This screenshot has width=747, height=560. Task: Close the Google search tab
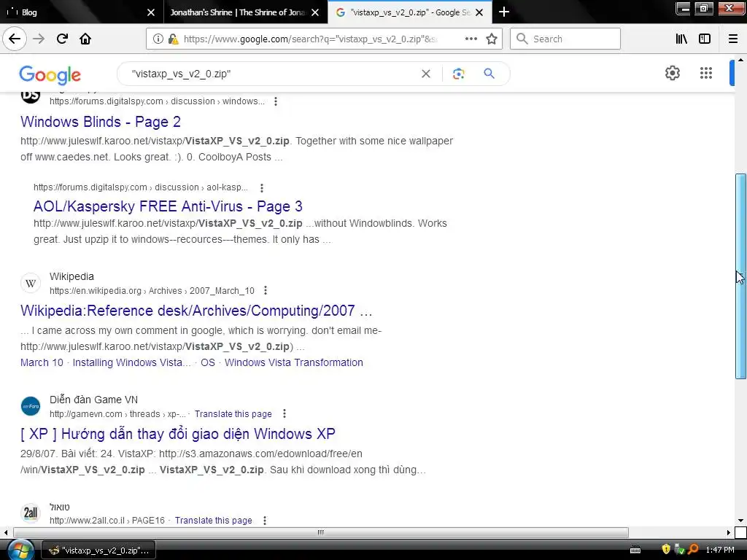point(479,12)
